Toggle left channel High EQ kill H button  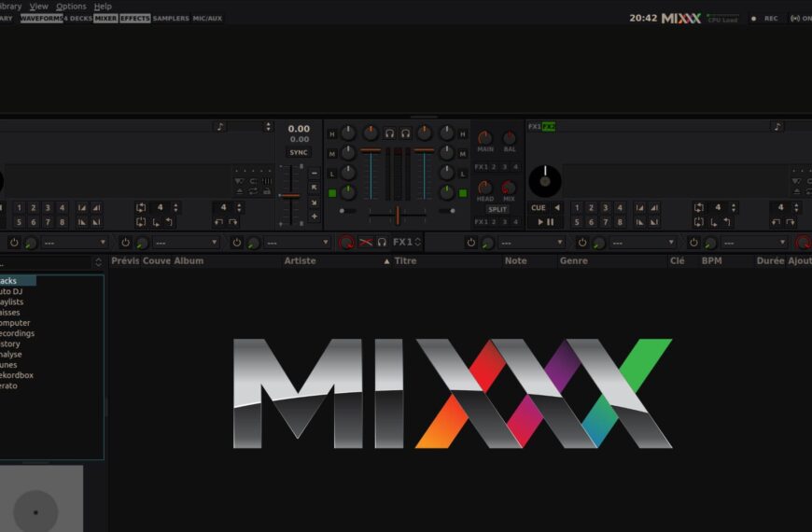[332, 134]
